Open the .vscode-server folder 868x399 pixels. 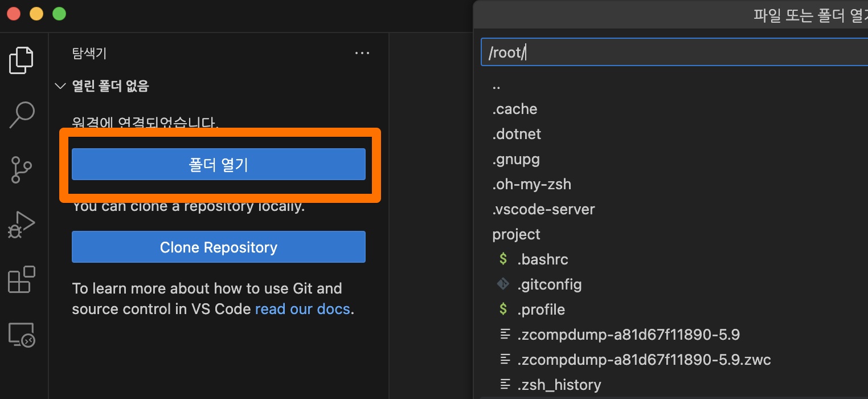[x=543, y=209]
